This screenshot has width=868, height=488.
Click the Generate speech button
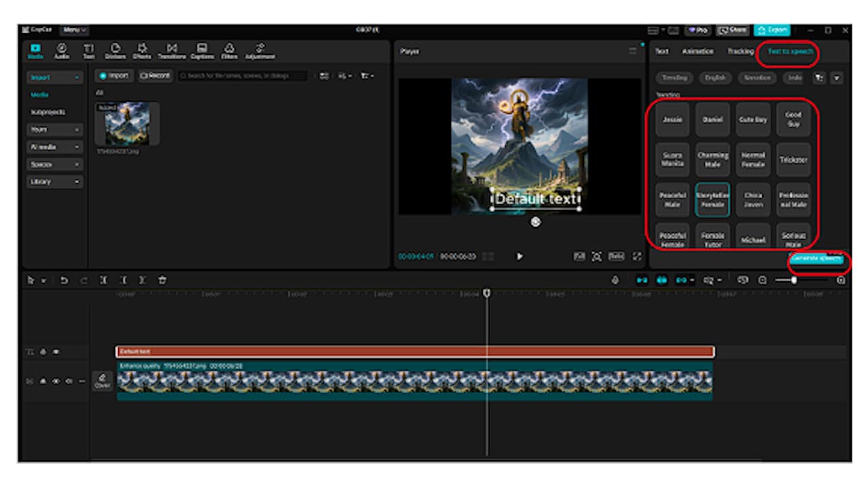coord(817,259)
